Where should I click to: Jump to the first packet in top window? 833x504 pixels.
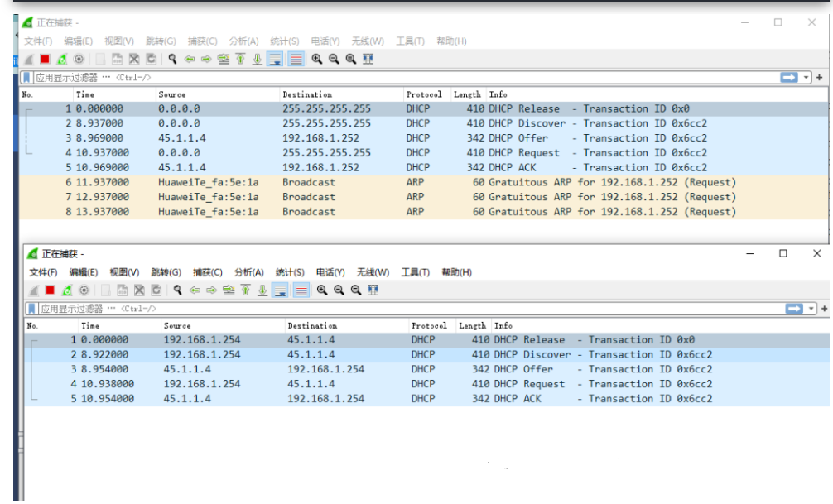coord(241,59)
